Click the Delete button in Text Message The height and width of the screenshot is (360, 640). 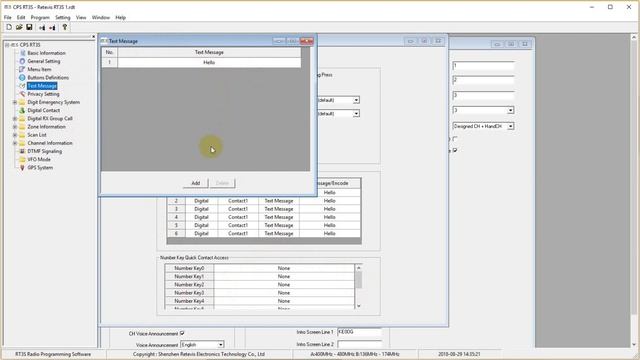[x=222, y=183]
